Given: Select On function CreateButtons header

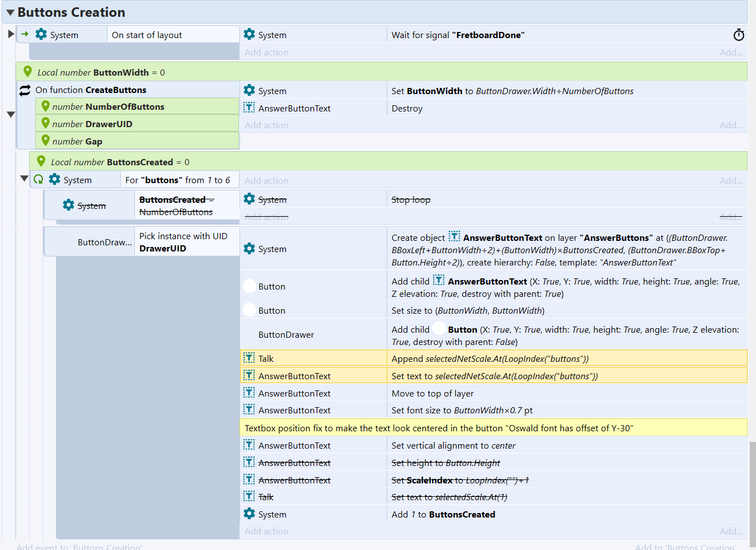Looking at the screenshot, I should pos(91,90).
